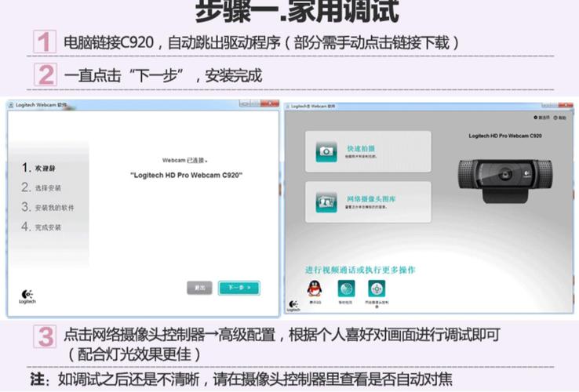This screenshot has height=392, width=579.
Task: Click the 下一步 button in the installer
Action: pyautogui.click(x=239, y=288)
